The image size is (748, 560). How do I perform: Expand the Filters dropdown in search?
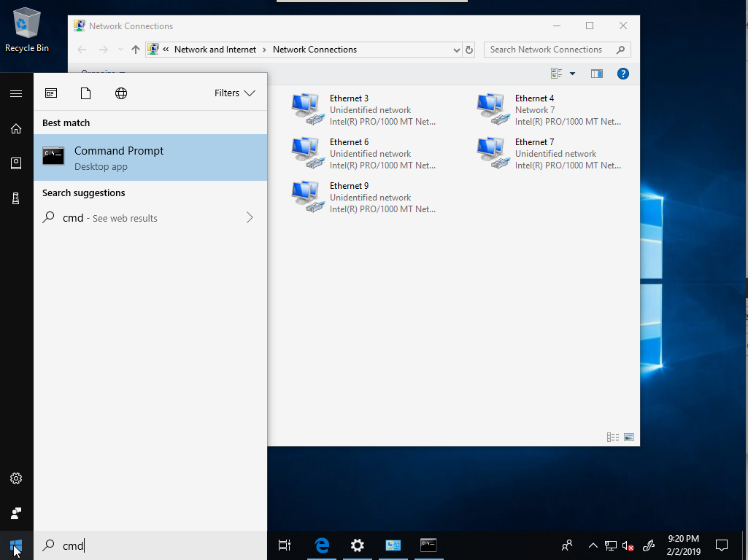point(234,93)
